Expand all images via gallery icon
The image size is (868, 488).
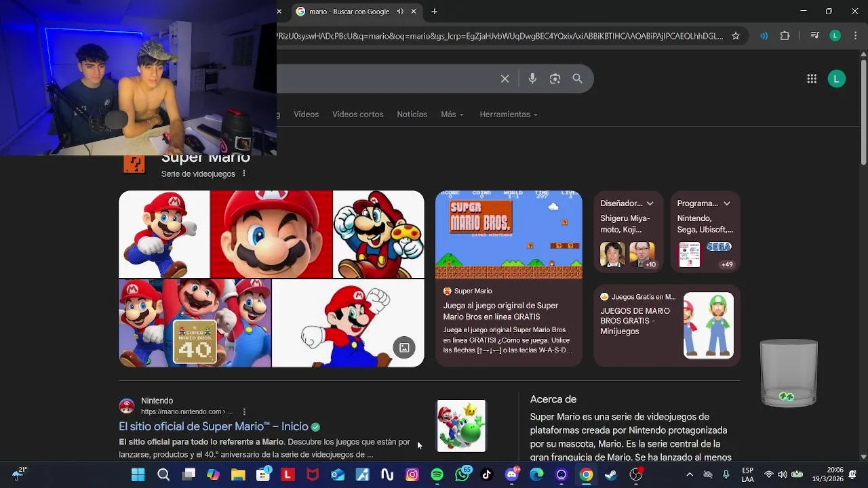404,348
